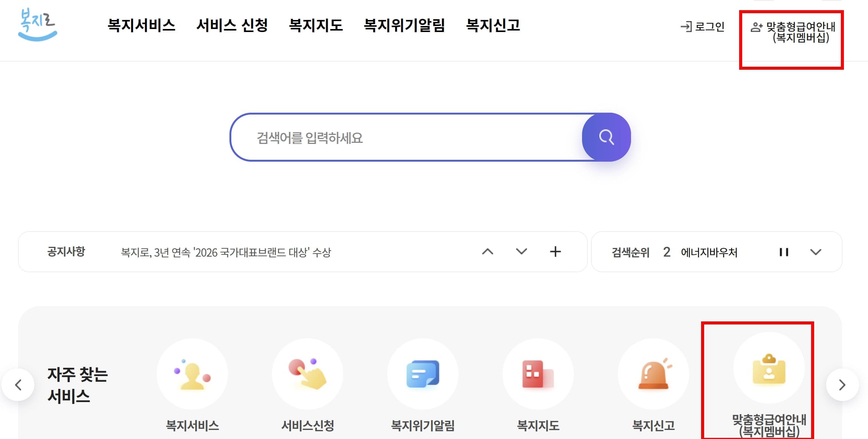This screenshot has height=439, width=868.
Task: Open the 복지위기알림 top menu
Action: coord(404,25)
